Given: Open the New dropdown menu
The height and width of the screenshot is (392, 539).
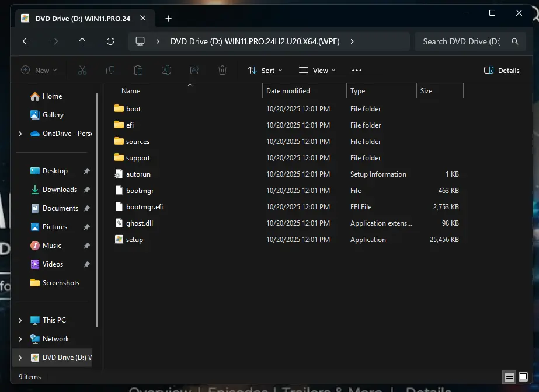Looking at the screenshot, I should (x=39, y=71).
